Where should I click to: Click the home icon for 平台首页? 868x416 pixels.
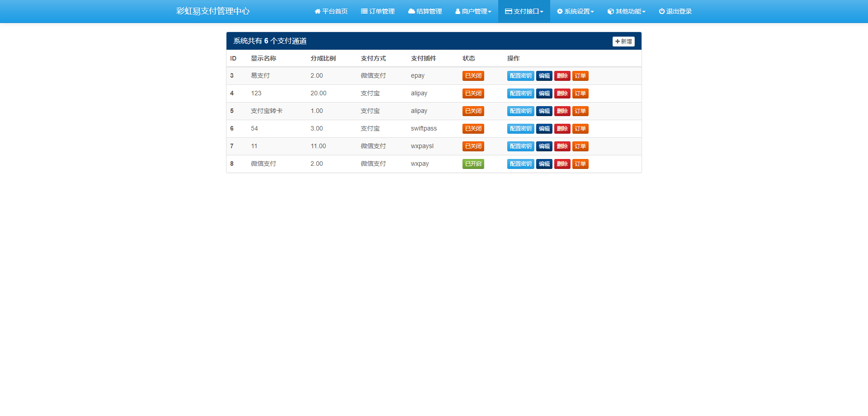click(317, 11)
